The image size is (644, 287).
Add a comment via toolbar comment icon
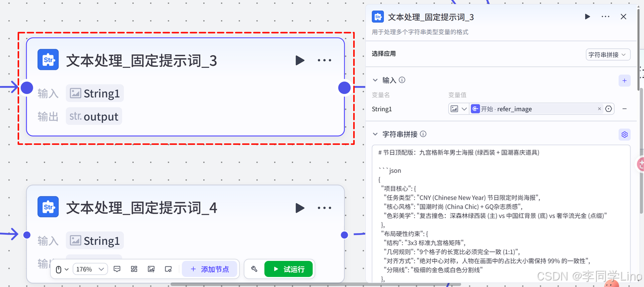coord(117,269)
